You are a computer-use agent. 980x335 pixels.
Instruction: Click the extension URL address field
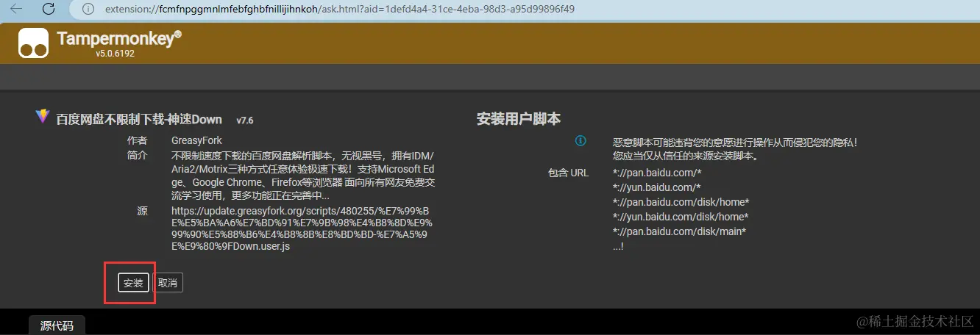pos(339,9)
